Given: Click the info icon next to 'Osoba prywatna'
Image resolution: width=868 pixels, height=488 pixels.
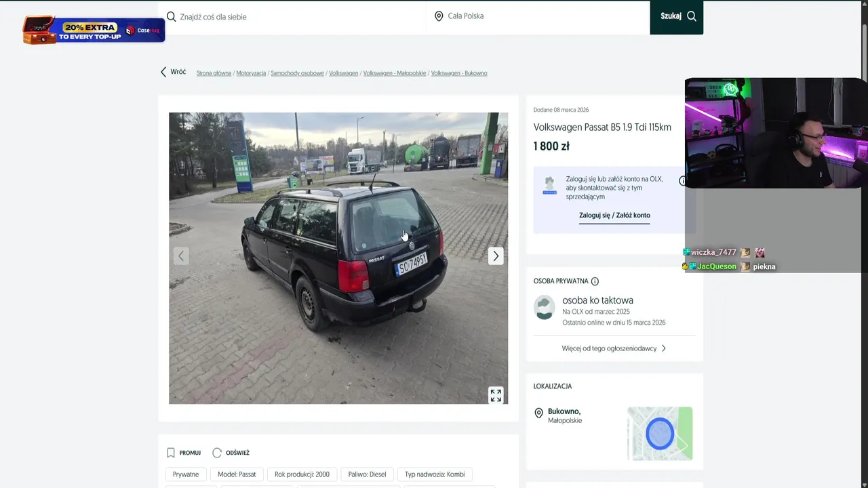Looking at the screenshot, I should point(595,281).
